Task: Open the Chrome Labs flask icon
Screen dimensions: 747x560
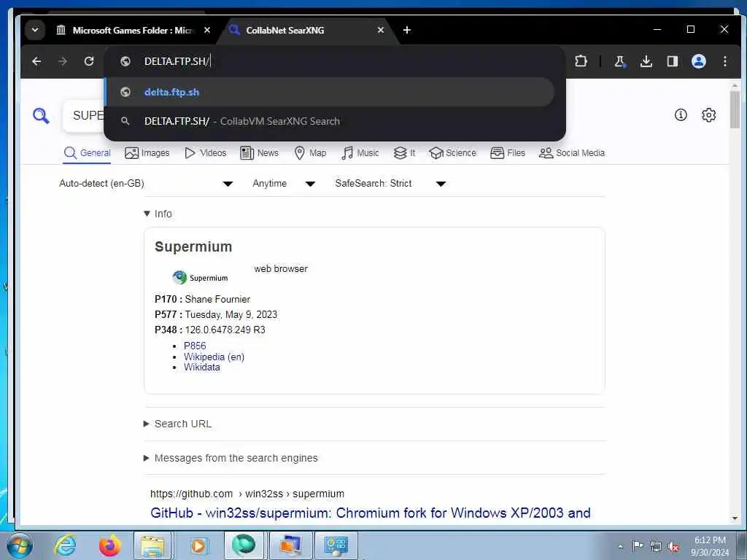Action: pyautogui.click(x=620, y=61)
